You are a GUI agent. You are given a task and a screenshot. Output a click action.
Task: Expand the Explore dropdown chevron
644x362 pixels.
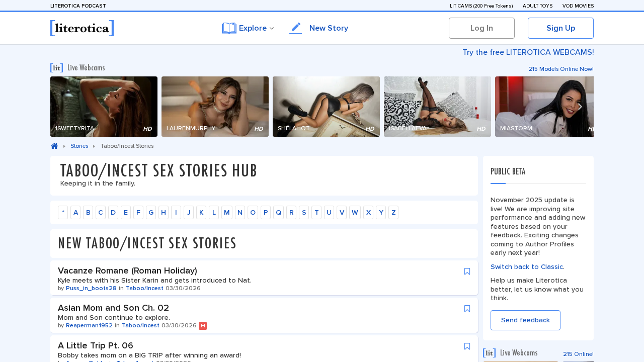(272, 28)
